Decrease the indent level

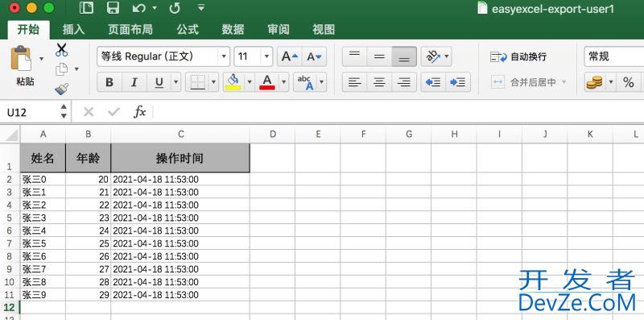tap(433, 82)
